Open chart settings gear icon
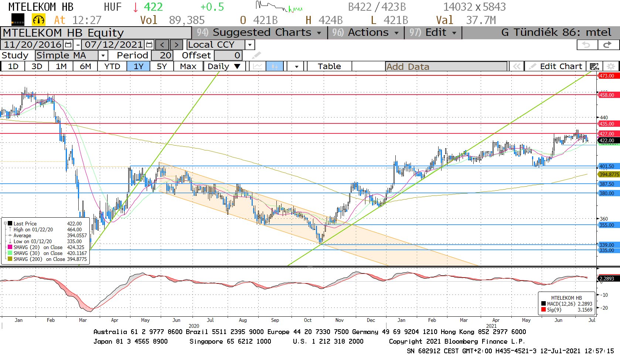Screen dimensions: 620x364 (611, 67)
